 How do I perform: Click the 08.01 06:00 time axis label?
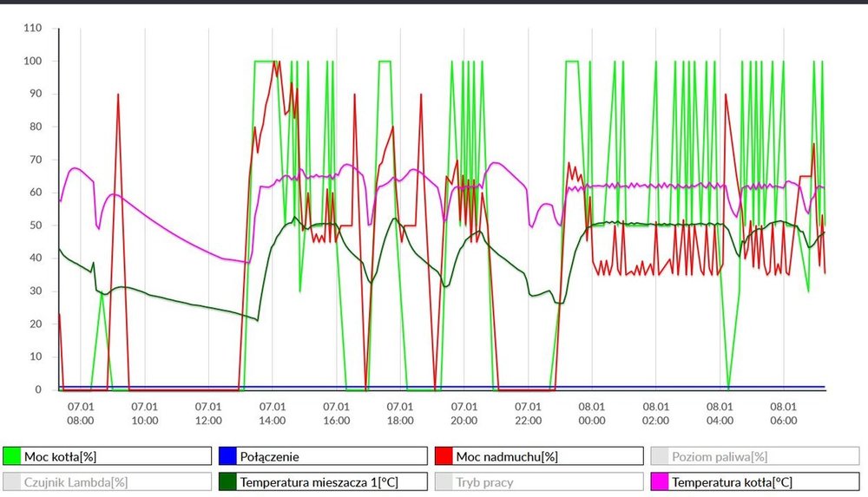coord(784,413)
